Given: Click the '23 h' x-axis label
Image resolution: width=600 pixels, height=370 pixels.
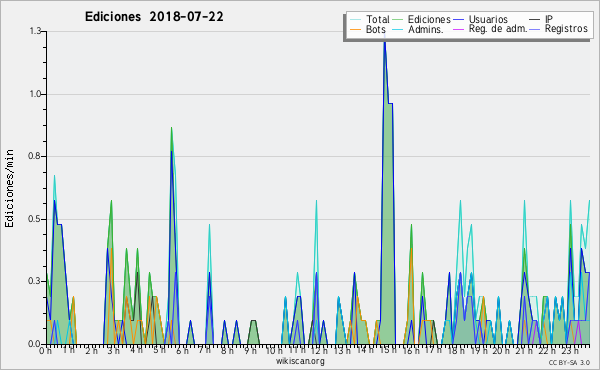Looking at the screenshot, I should point(570,350).
